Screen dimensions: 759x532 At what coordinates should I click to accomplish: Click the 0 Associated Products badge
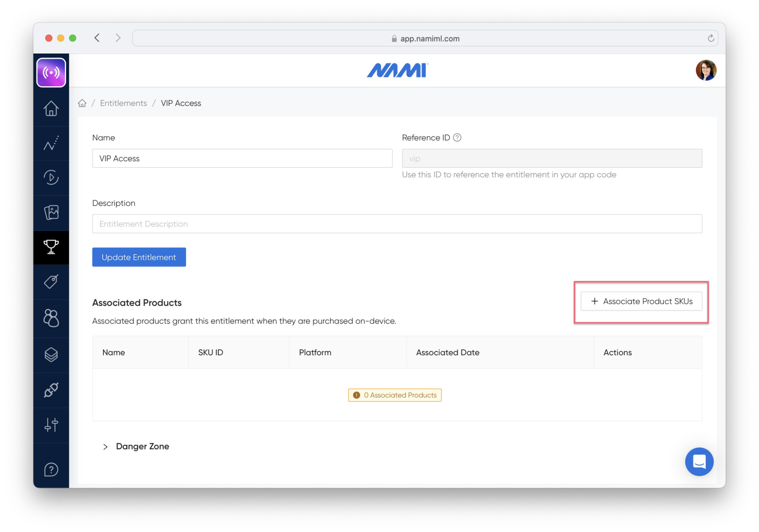[x=395, y=395]
